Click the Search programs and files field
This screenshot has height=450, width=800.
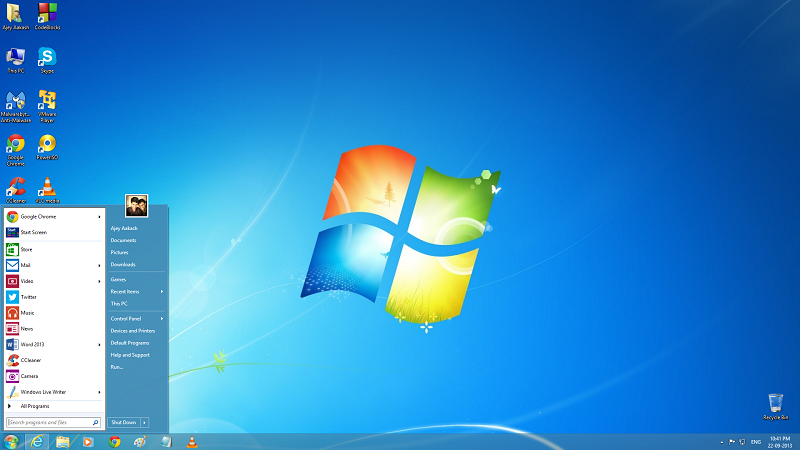point(53,422)
